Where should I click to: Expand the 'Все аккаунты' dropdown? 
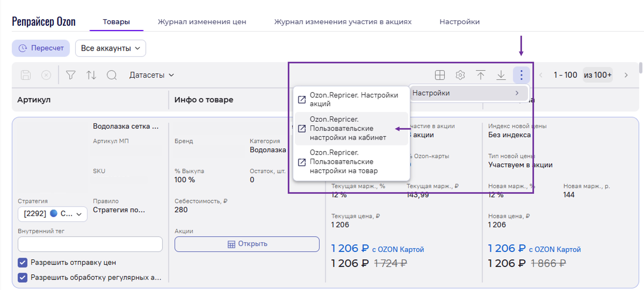point(110,48)
